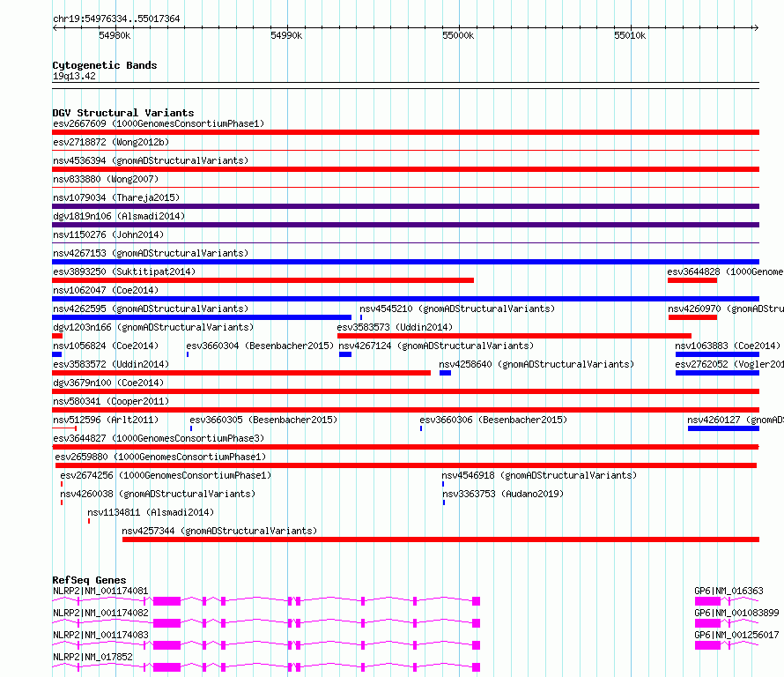Select the nsv1063883 (Coe2014) blue bar

717,354
